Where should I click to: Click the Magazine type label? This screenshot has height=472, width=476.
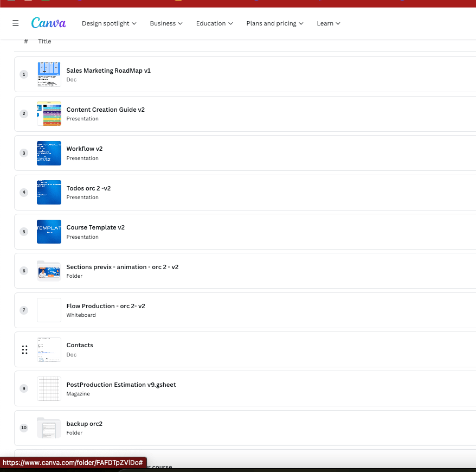(x=78, y=394)
